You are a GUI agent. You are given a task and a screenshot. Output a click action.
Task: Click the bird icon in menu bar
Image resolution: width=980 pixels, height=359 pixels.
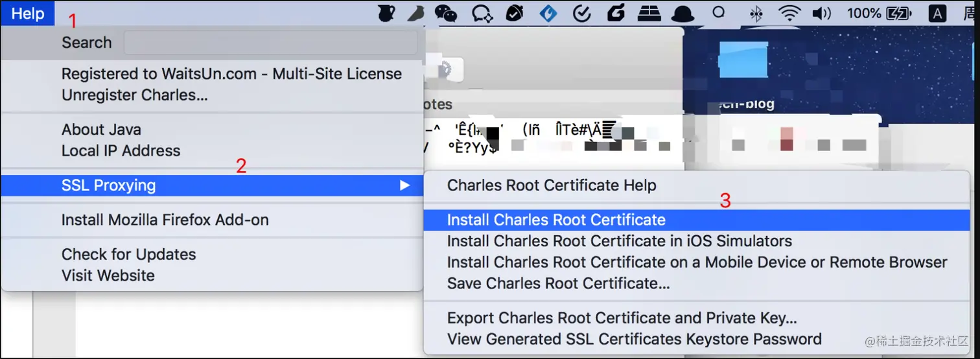[415, 13]
